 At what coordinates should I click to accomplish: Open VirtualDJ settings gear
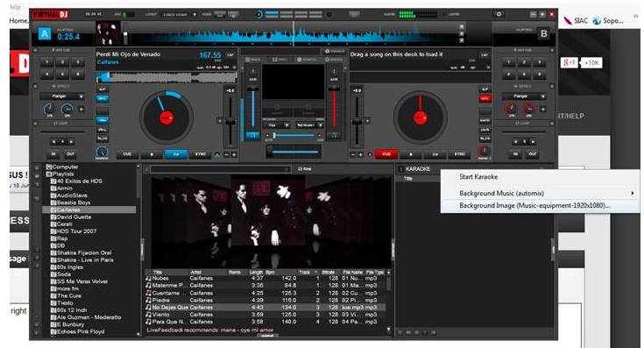[x=499, y=14]
